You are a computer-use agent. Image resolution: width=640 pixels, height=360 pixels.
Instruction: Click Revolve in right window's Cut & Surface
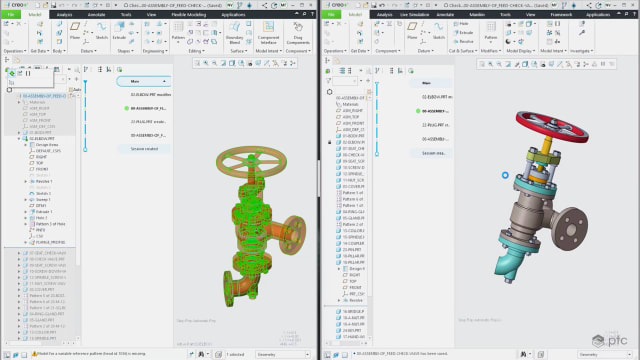pyautogui.click(x=463, y=41)
